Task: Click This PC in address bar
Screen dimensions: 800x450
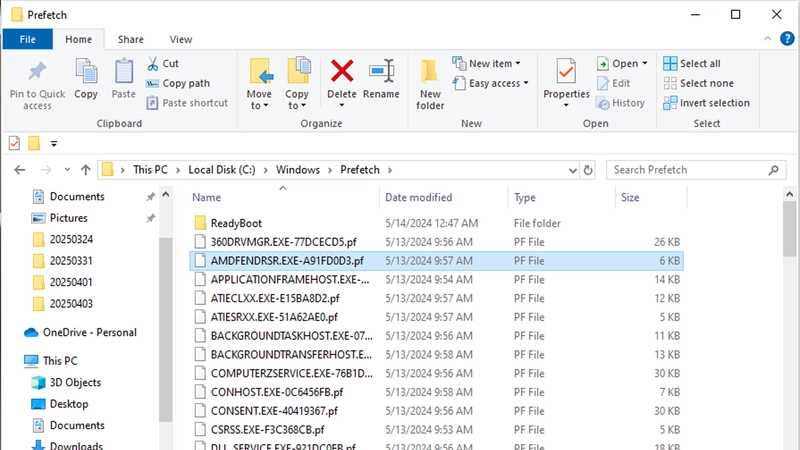Action: click(150, 170)
